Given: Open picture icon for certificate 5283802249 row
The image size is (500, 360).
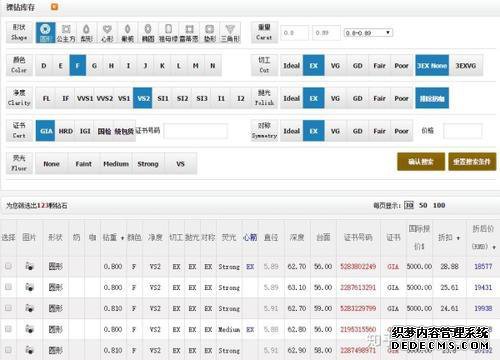Looking at the screenshot, I should 30,266.
